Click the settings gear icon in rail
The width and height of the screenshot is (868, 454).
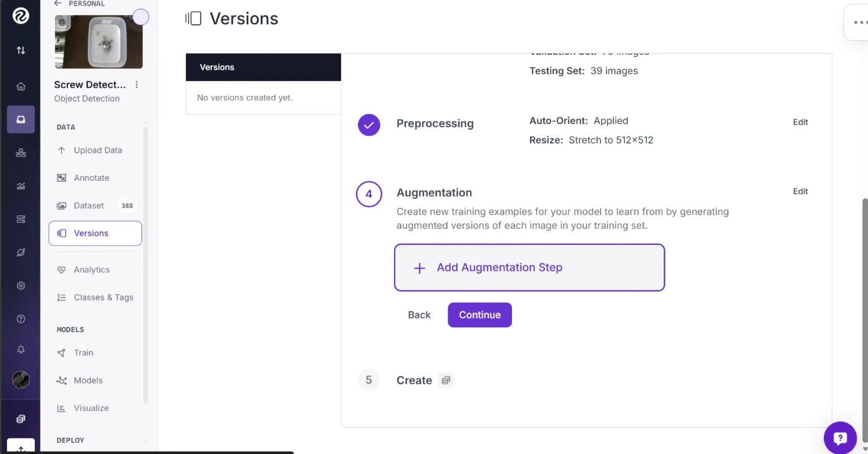tap(21, 286)
